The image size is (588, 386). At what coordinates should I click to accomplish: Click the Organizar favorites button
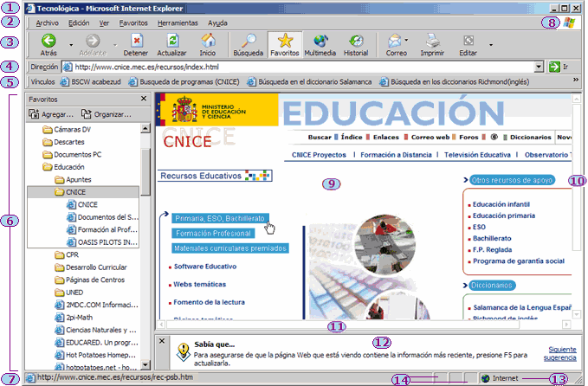click(x=107, y=114)
